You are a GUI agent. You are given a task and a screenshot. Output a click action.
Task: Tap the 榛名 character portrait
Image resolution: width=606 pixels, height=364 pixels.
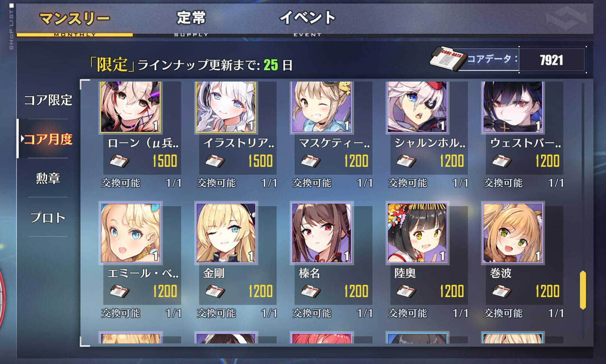click(x=322, y=233)
